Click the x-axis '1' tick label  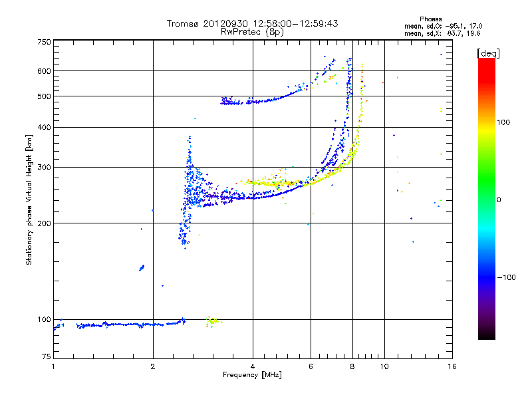pos(53,366)
